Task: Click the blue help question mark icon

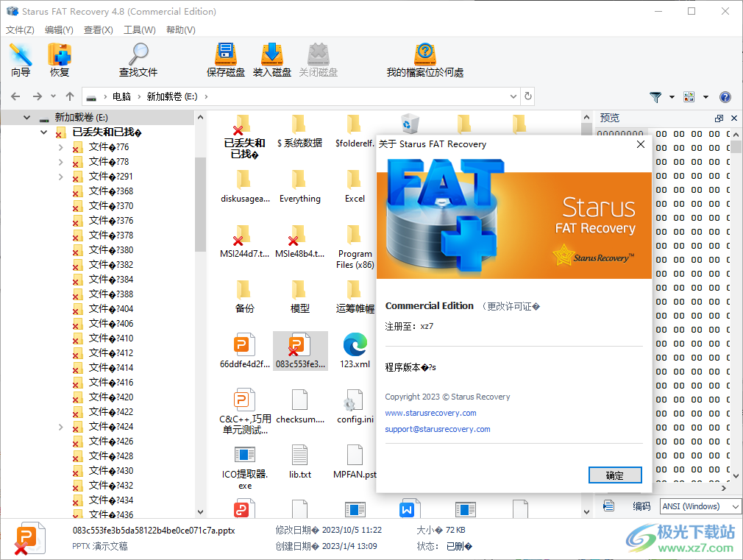Action: (725, 96)
